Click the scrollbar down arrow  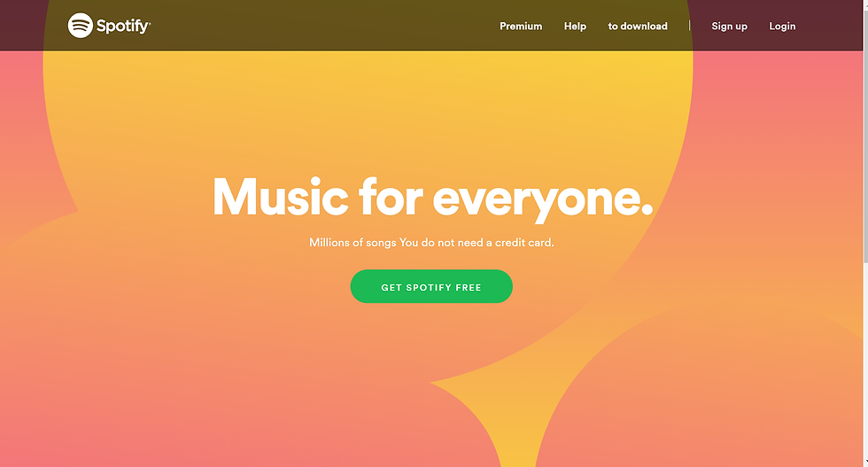click(865, 463)
